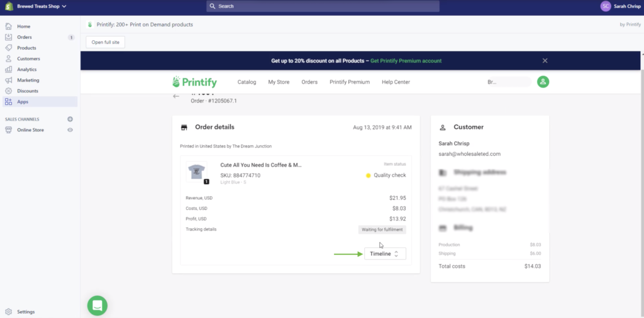Click the Online Store storefront icon

(8, 130)
